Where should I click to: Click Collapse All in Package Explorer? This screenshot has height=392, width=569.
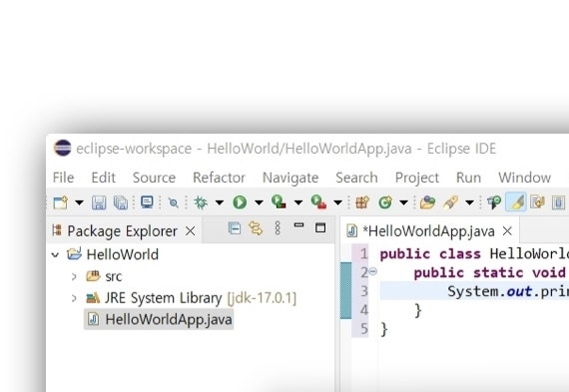coord(235,228)
